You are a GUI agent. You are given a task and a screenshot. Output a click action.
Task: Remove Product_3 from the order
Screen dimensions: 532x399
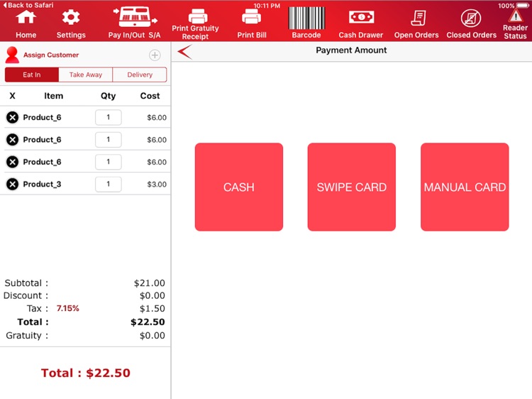point(13,184)
